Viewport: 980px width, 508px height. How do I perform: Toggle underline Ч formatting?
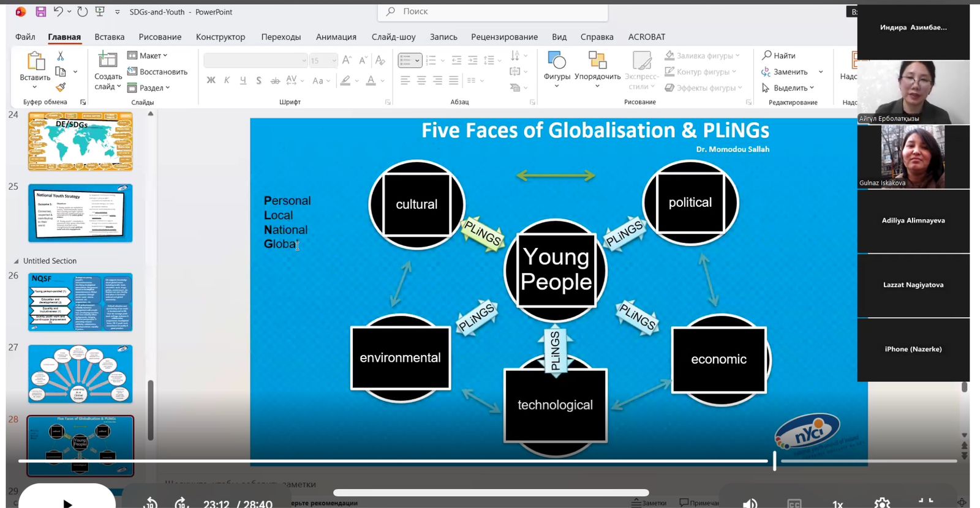(243, 80)
